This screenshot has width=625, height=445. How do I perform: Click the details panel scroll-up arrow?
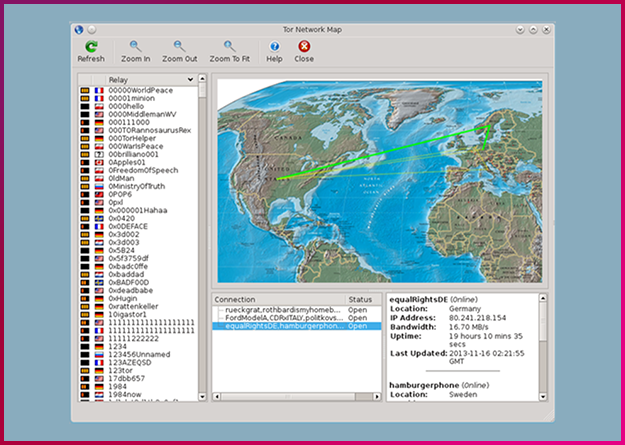(542, 298)
